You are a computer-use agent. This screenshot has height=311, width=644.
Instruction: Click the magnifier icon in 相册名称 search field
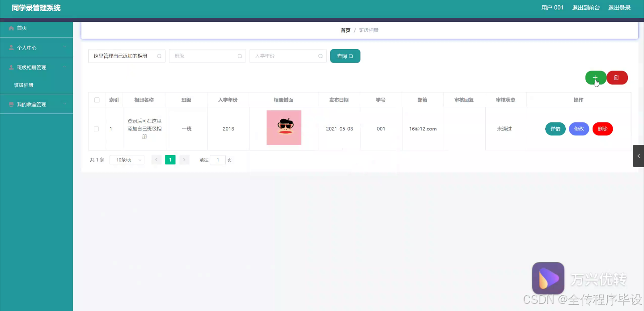pos(159,56)
